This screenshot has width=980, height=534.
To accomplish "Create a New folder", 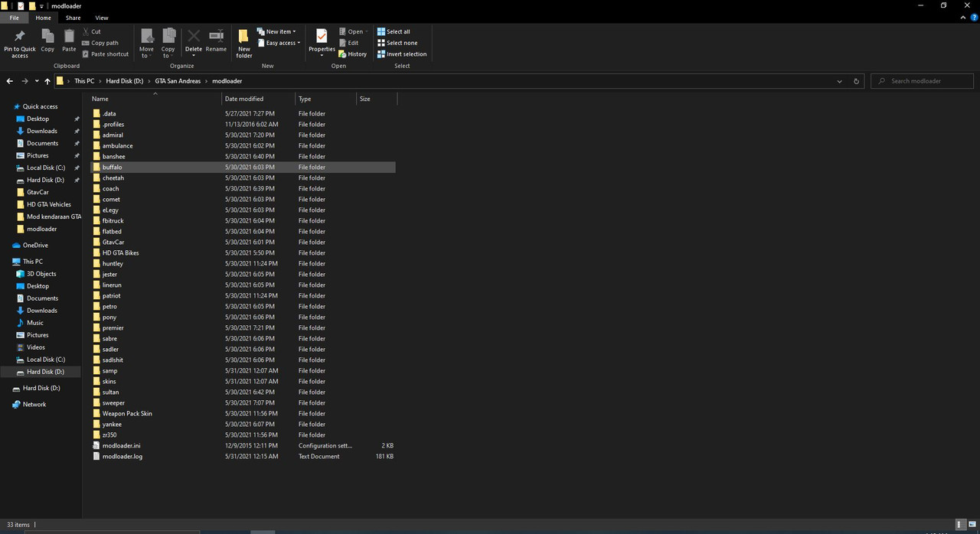I will 244,44.
